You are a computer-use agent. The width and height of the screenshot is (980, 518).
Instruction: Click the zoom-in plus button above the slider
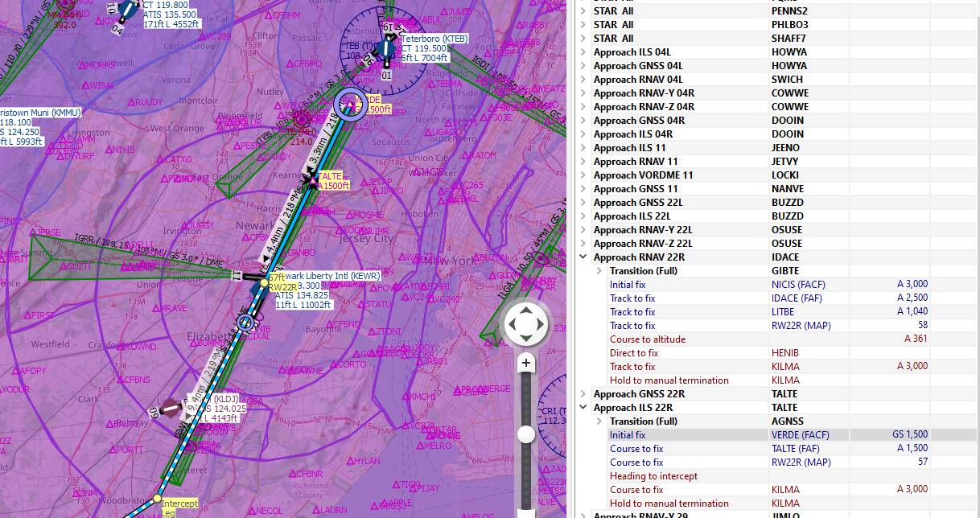tap(525, 364)
